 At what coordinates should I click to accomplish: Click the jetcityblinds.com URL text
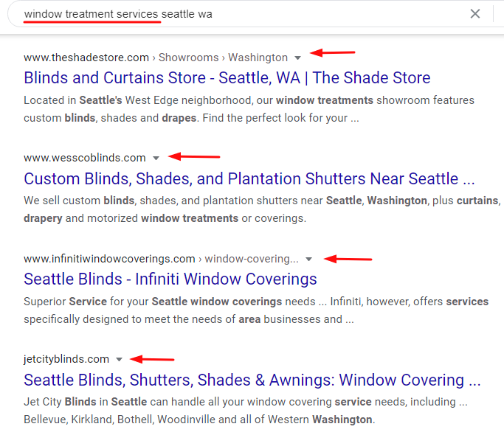click(x=66, y=359)
